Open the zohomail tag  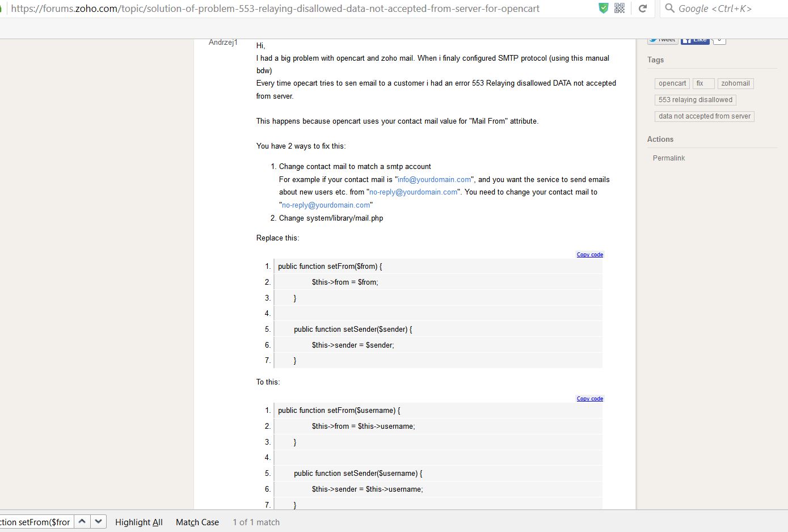click(x=735, y=83)
